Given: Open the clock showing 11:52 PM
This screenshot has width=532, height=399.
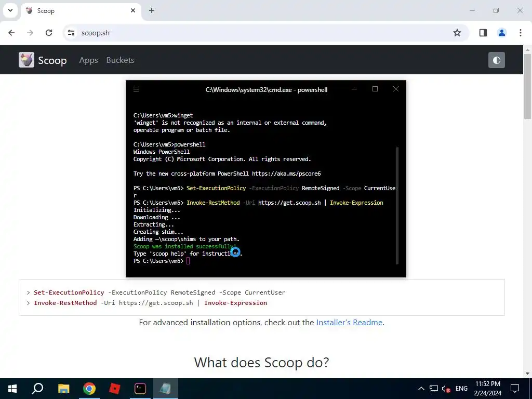Looking at the screenshot, I should pos(487,389).
